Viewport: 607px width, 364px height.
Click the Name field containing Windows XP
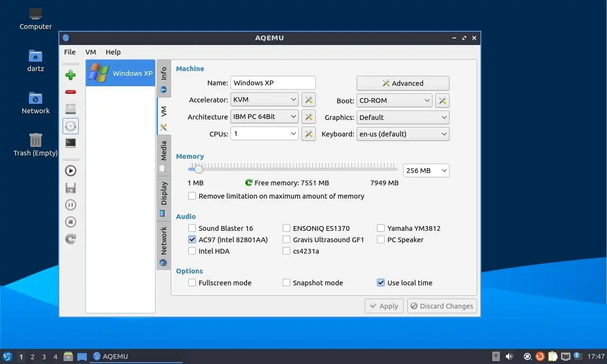pos(273,82)
